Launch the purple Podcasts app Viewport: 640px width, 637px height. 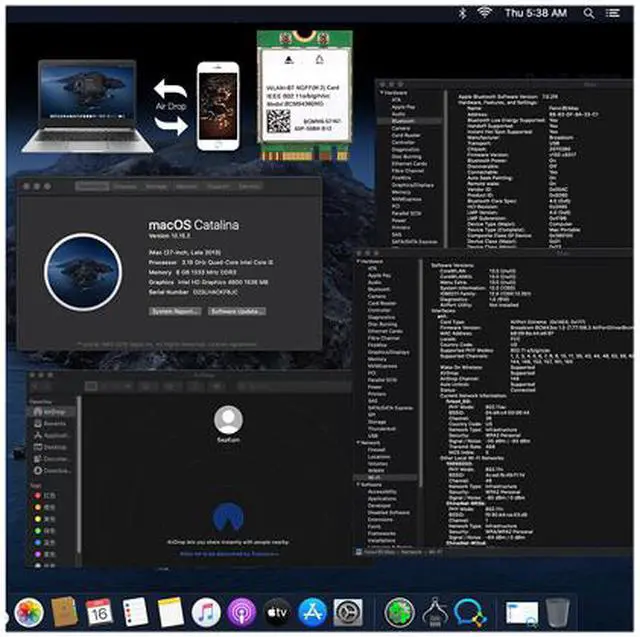coord(242,612)
